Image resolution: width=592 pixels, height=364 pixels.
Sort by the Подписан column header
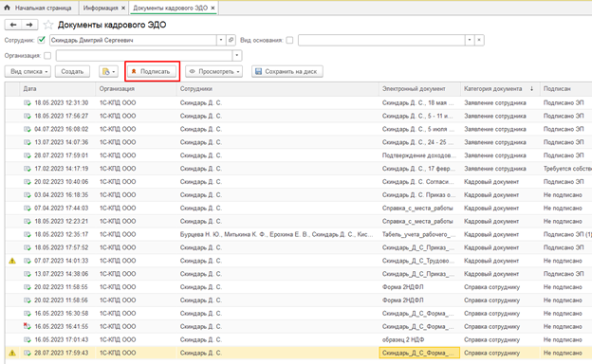click(566, 89)
